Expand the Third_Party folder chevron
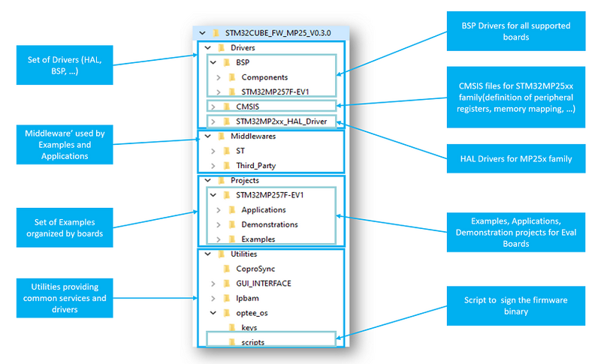Viewport: 601px width, 364px height. pyautogui.click(x=213, y=166)
